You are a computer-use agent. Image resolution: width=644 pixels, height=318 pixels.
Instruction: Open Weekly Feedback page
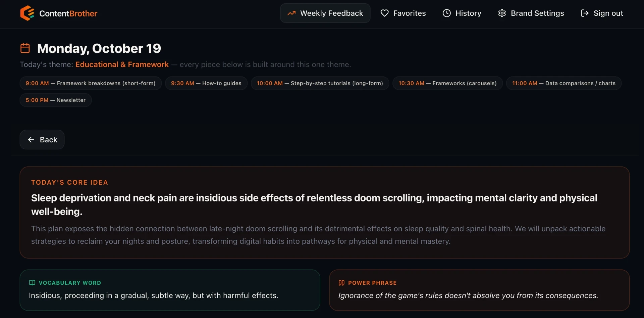click(325, 13)
